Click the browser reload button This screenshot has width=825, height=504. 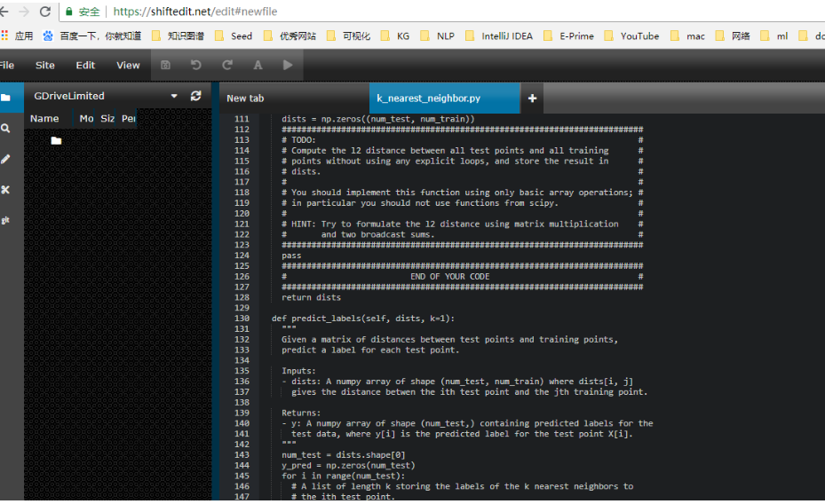pos(45,11)
